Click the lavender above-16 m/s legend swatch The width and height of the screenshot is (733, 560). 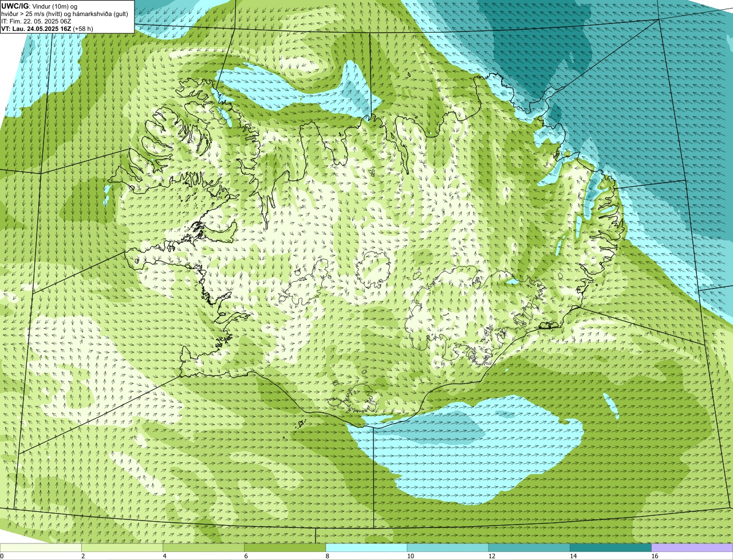[x=692, y=547]
